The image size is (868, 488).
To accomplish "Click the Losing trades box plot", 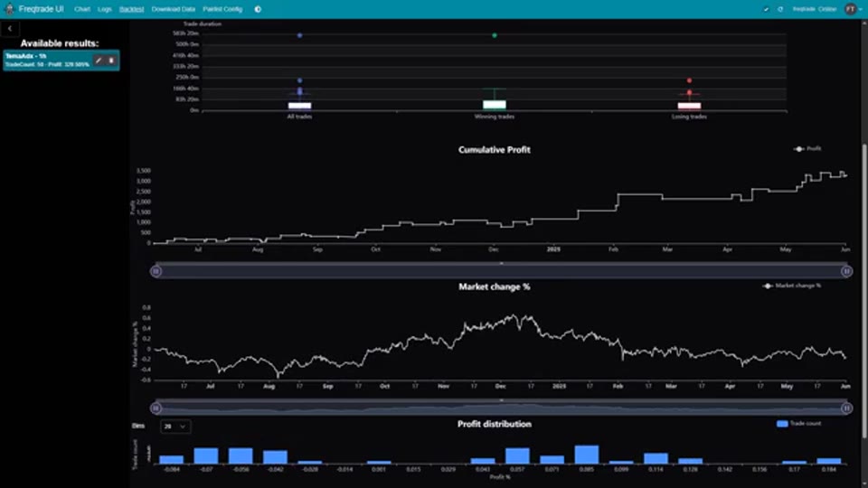I will pos(689,107).
